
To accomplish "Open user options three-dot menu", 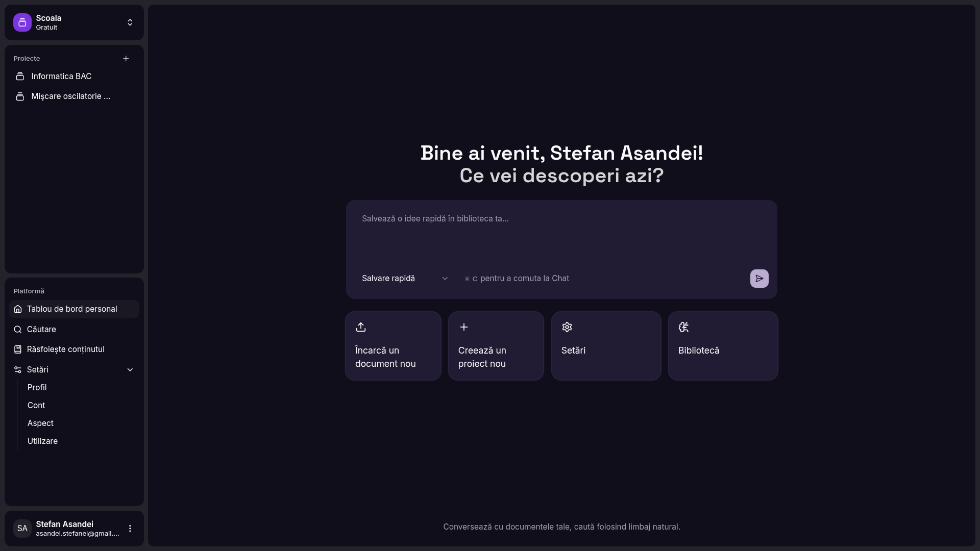I will pyautogui.click(x=130, y=529).
